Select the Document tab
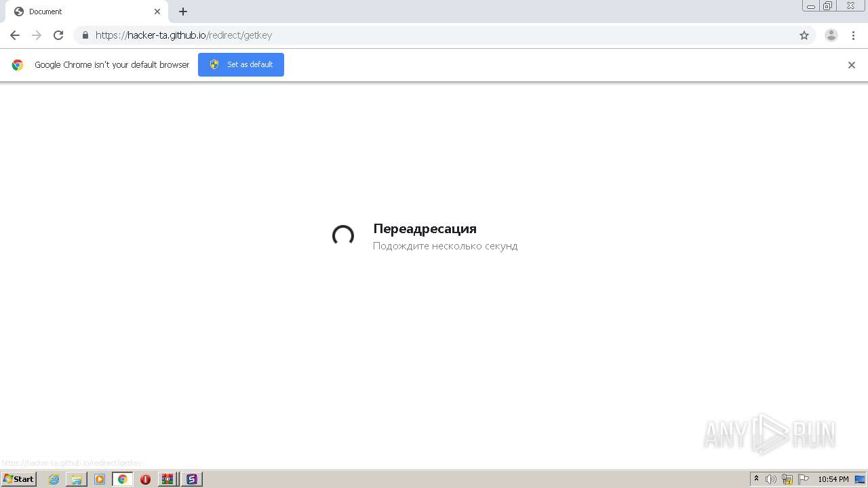 [x=86, y=12]
